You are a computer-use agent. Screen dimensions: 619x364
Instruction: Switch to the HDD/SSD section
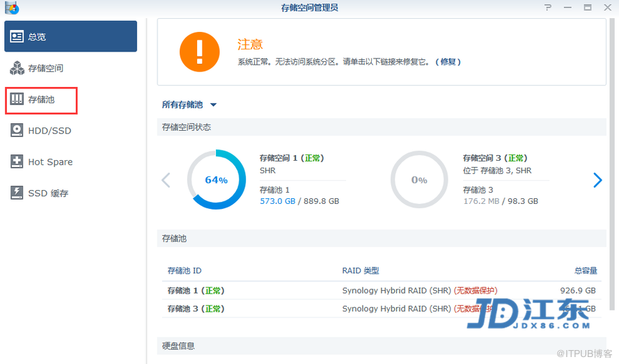(49, 131)
